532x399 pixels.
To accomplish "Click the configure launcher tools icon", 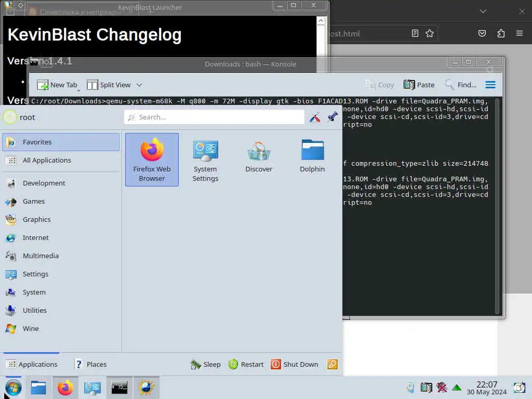I will (x=315, y=117).
